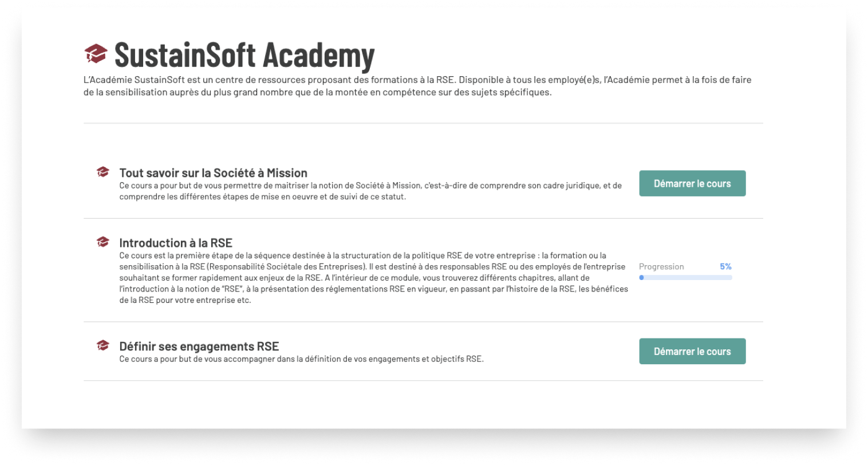Click the cap icon beside Introduction à la RSE
868x465 pixels.
point(103,242)
